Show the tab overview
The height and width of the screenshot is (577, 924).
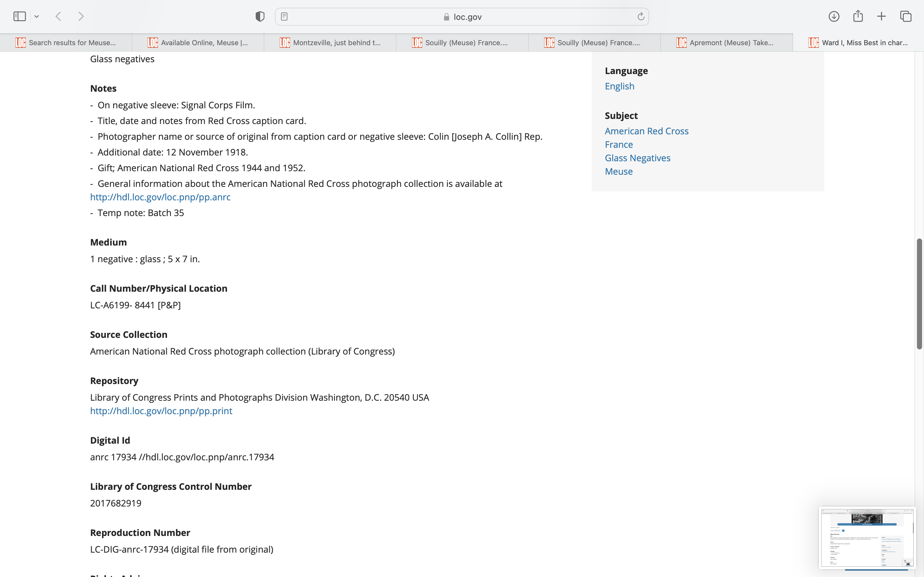906,16
